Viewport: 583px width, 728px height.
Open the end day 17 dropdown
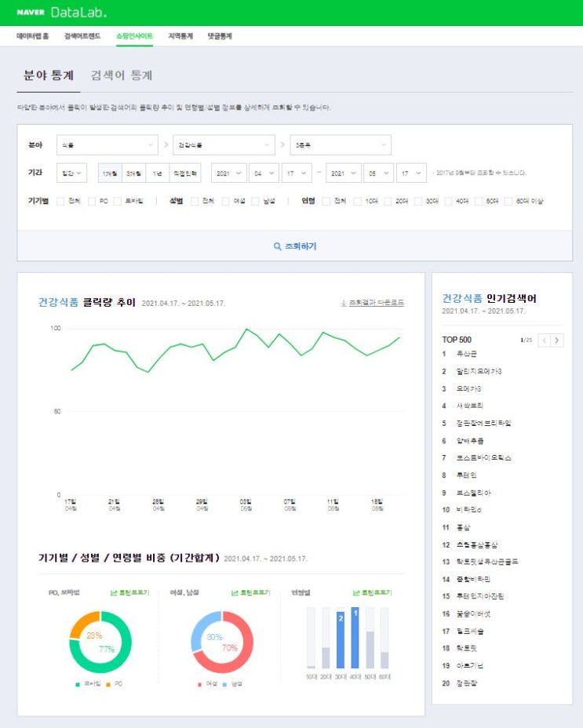coord(411,173)
